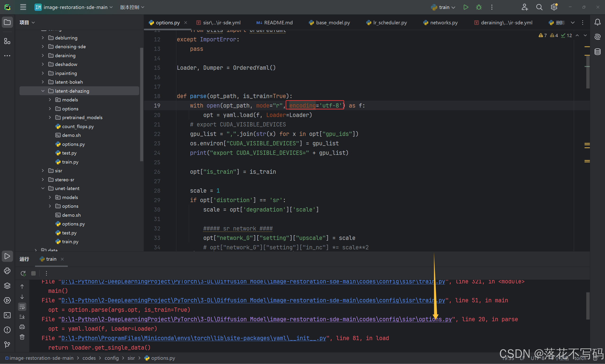Clear console output with trash icon

(22, 337)
